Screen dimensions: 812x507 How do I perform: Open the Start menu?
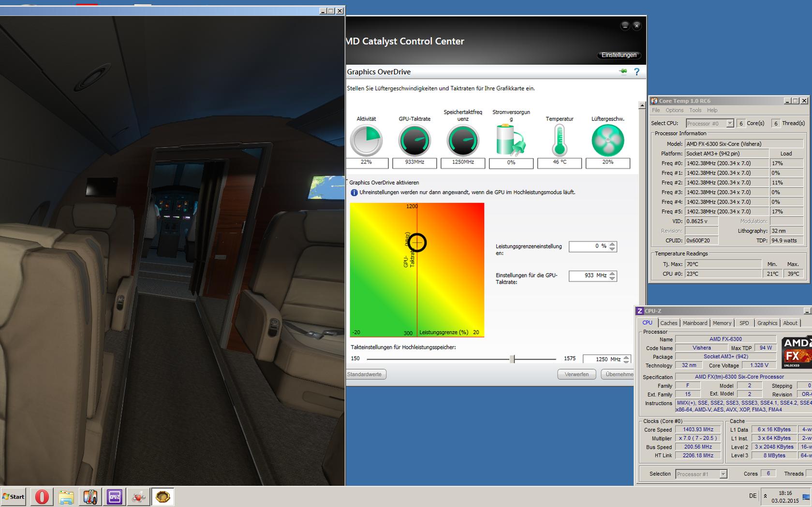coord(13,496)
